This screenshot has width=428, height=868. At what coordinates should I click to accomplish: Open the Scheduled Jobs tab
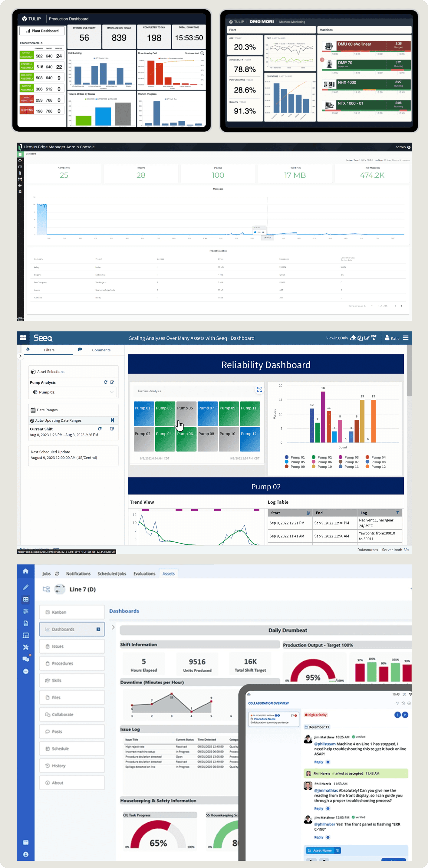[112, 574]
